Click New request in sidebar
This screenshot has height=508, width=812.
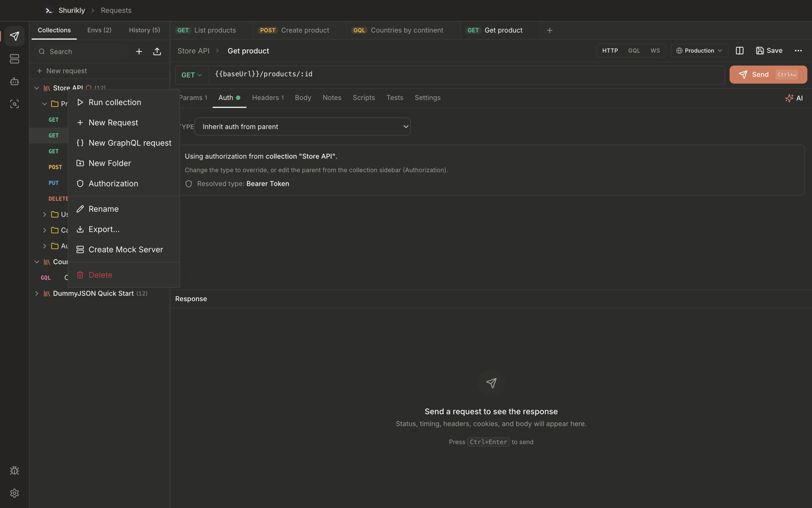click(61, 71)
